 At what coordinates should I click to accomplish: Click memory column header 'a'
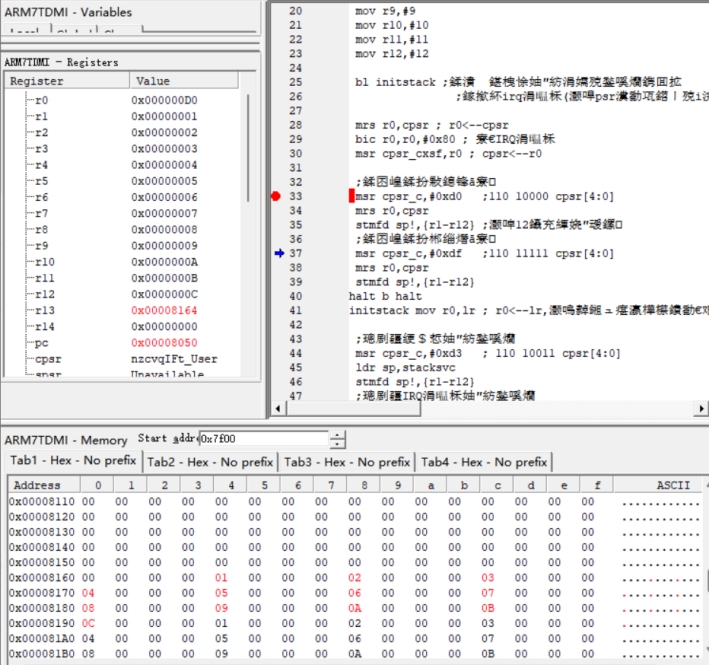pos(431,485)
